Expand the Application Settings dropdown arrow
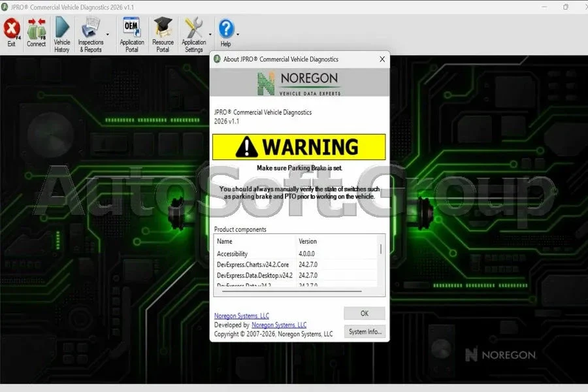Screen dimensions: 588x392 tap(210, 35)
